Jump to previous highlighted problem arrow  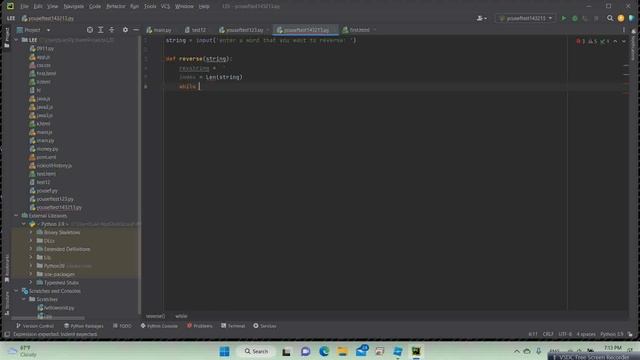pyautogui.click(x=615, y=41)
